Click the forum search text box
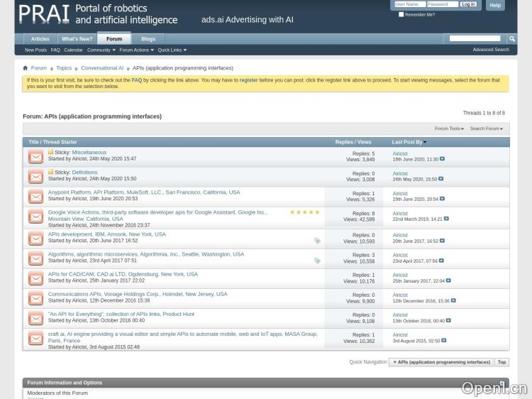Screen dimensions: 532x399 pos(475,39)
